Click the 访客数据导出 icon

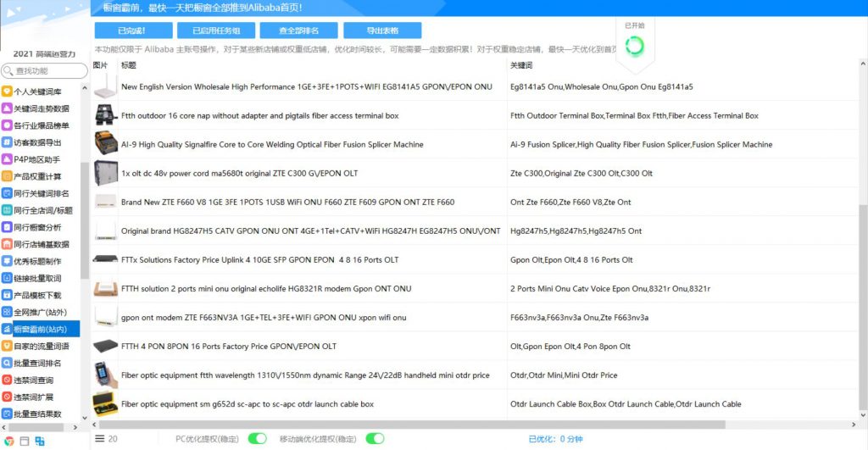coord(7,142)
